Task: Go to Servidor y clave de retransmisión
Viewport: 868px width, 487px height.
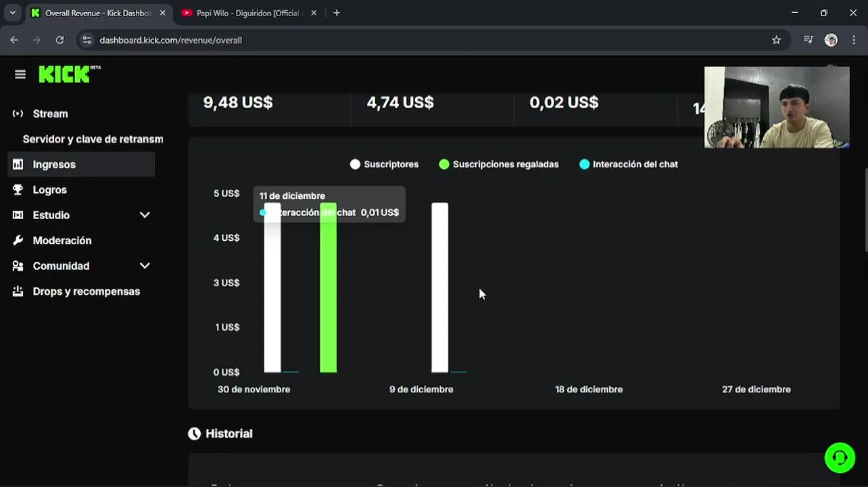Action: coord(93,139)
